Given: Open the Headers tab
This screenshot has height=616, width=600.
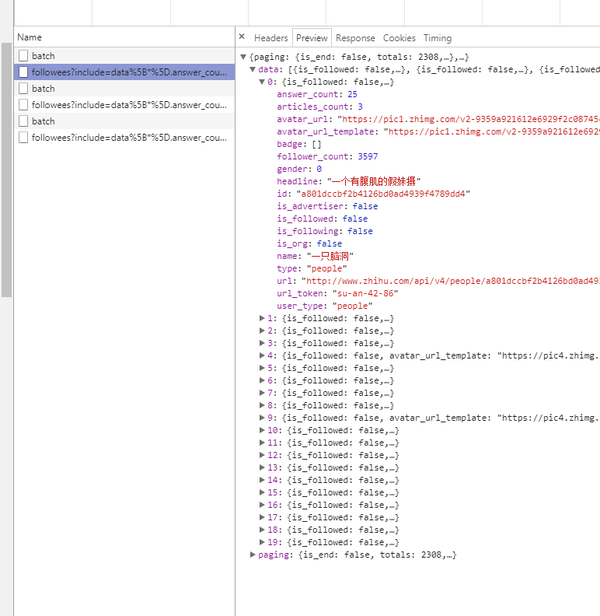Looking at the screenshot, I should tap(271, 38).
